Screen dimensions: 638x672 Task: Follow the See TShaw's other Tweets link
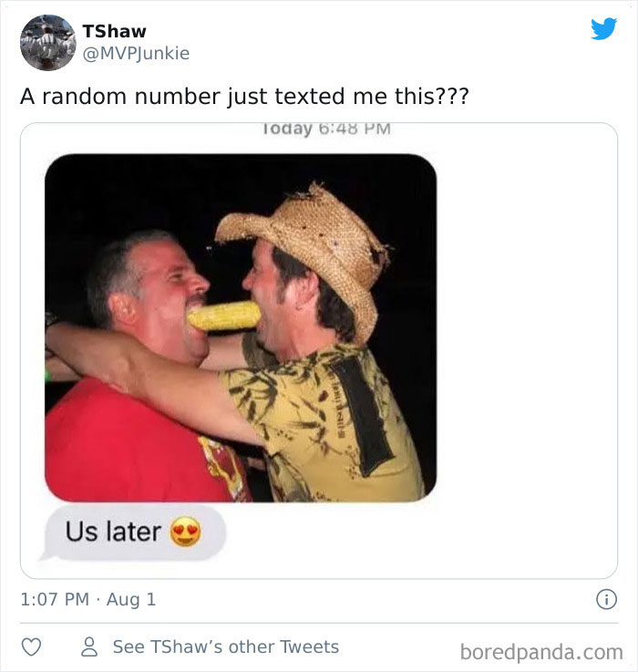(x=226, y=646)
